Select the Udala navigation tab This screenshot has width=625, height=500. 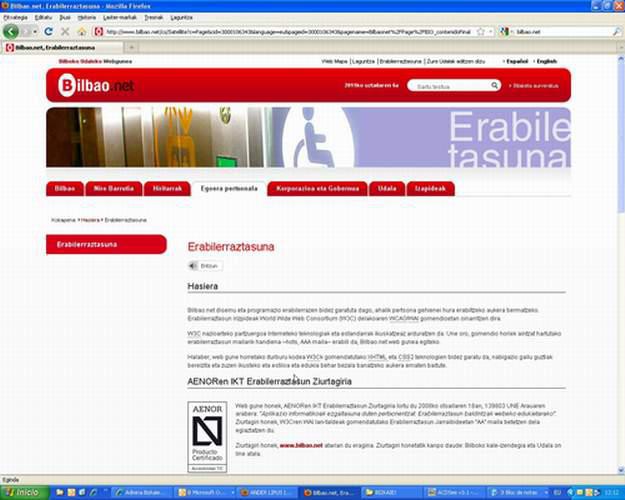click(387, 189)
